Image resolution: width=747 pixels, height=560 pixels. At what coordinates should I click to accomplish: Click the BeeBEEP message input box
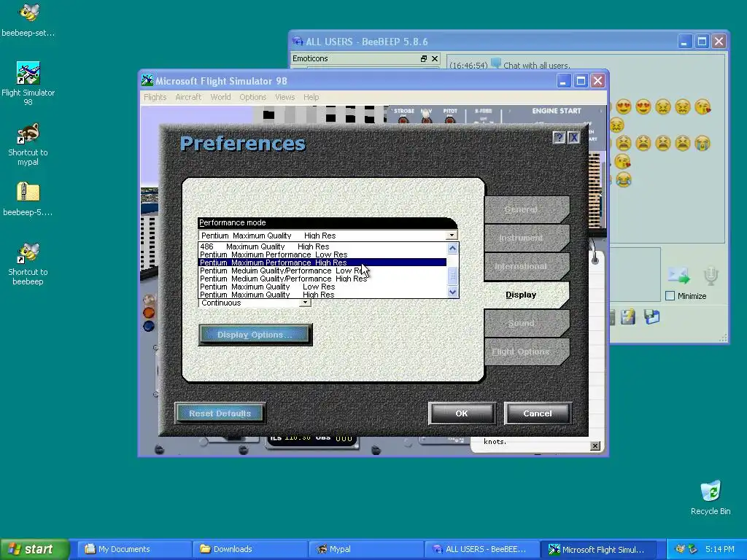coord(635,274)
